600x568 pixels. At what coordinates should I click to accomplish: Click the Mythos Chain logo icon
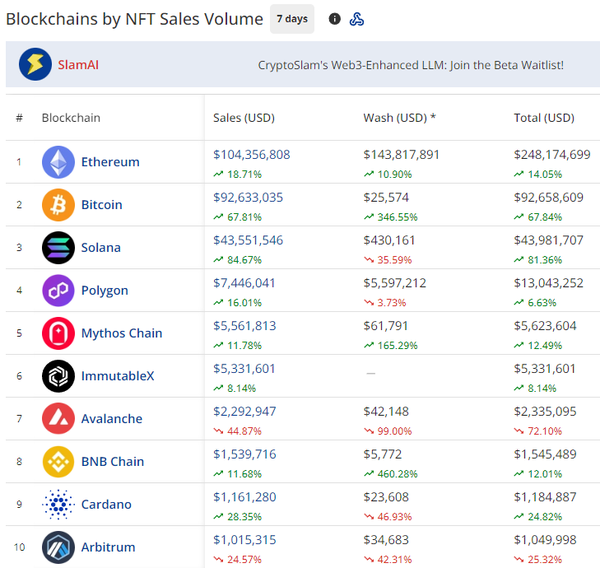point(58,333)
